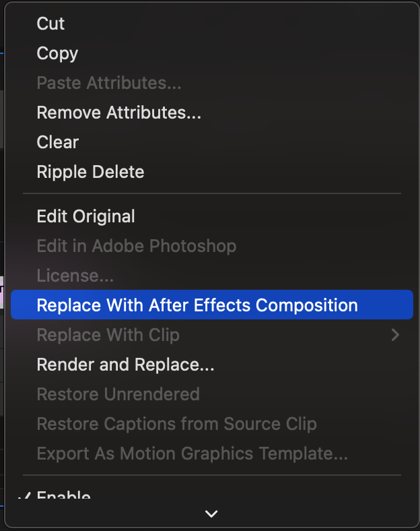
Task: Select the Copy menu entry
Action: (57, 53)
